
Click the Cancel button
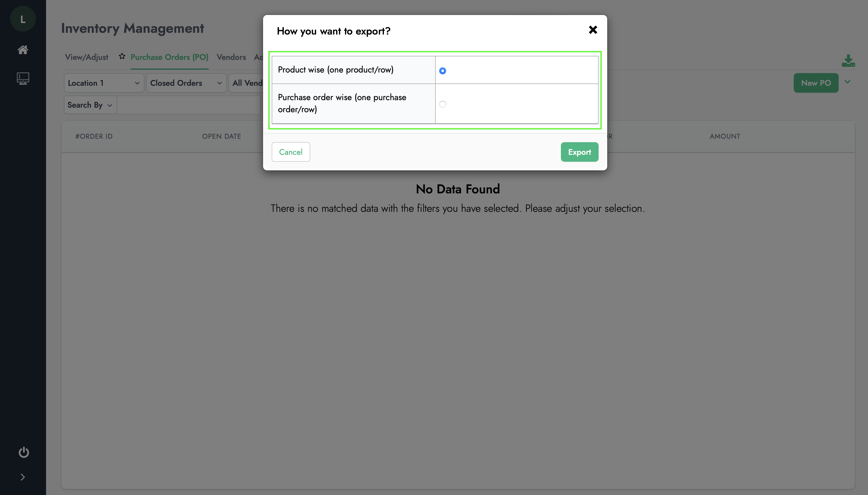(x=291, y=152)
